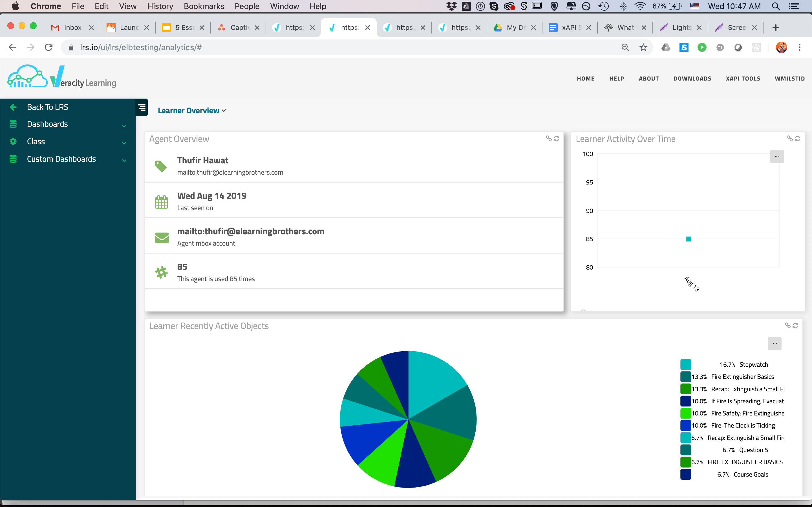
Task: Click refresh icon on Agent Overview panel
Action: click(x=556, y=139)
